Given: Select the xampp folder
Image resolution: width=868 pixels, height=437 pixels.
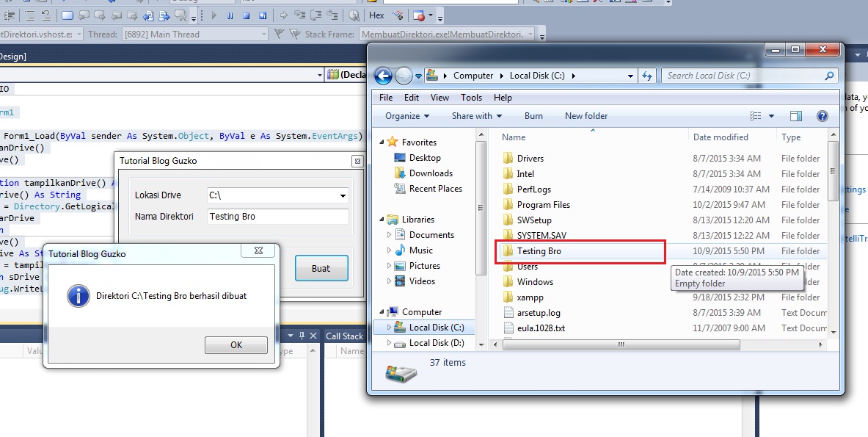Looking at the screenshot, I should 530,298.
